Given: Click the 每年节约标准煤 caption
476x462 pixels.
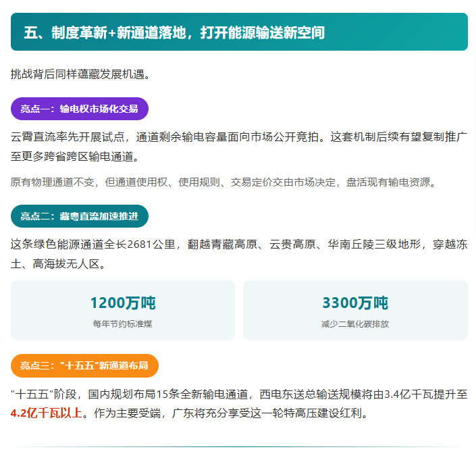Looking at the screenshot, I should (123, 324).
